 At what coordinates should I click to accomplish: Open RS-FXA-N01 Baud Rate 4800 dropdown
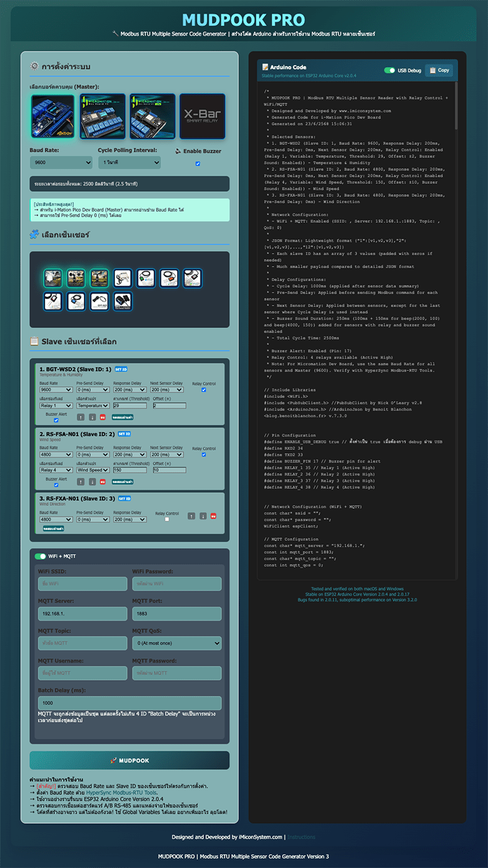[56, 519]
